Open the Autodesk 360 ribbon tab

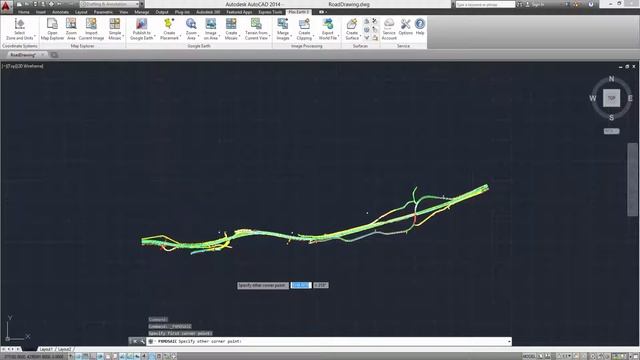click(x=208, y=12)
